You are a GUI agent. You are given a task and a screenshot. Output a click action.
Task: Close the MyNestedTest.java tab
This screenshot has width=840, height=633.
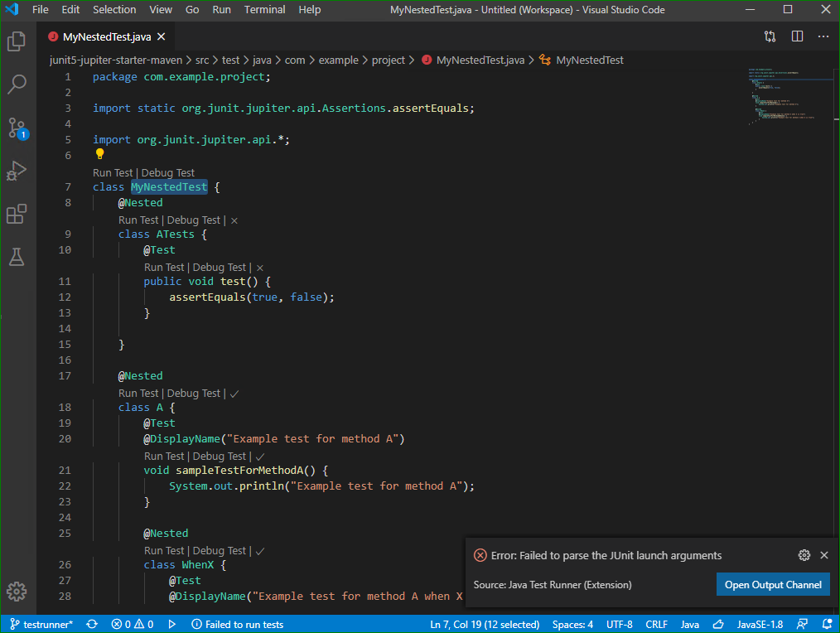162,36
